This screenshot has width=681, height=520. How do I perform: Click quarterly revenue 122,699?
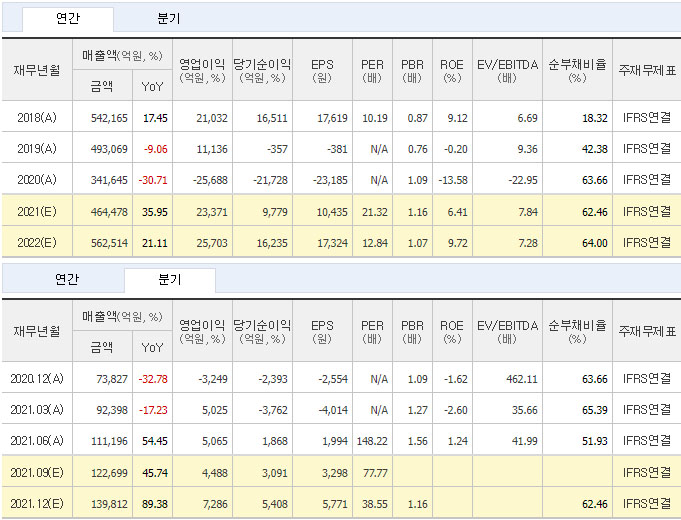click(x=109, y=473)
